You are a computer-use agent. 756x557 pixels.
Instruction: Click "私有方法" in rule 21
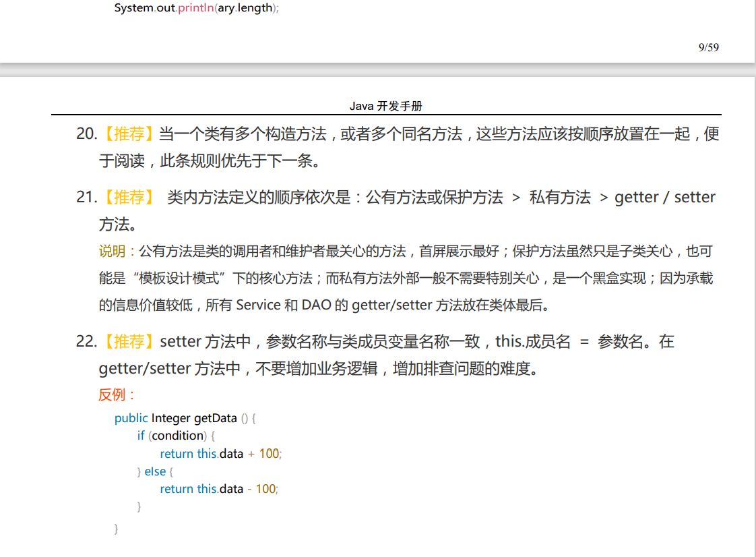pos(560,197)
